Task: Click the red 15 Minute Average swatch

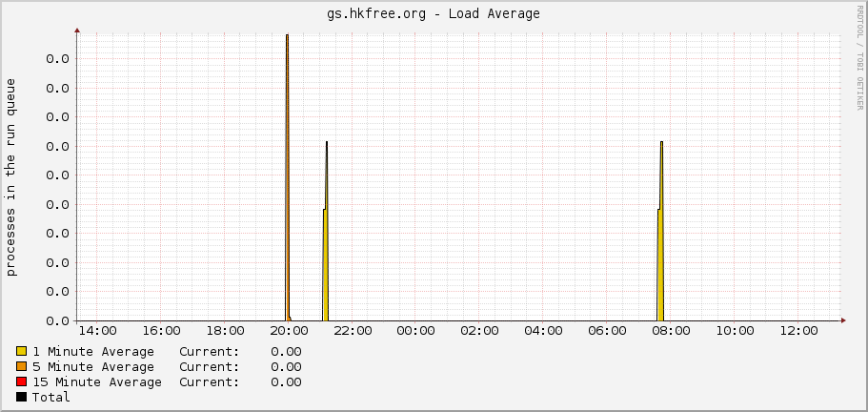Action: (22, 381)
